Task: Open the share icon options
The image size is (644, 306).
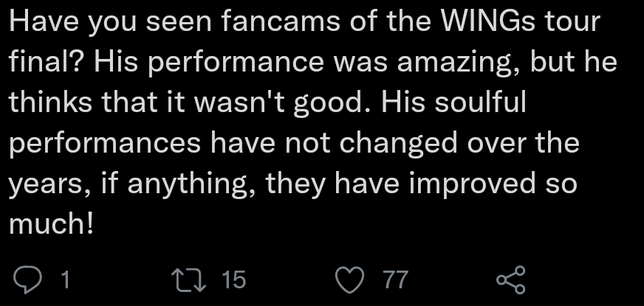Action: pos(510,280)
